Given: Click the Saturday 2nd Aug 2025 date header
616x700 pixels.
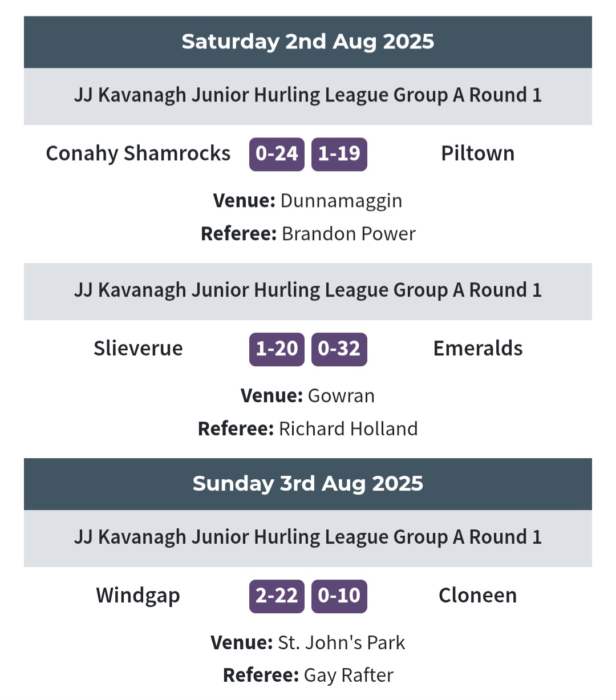Looking at the screenshot, I should point(308,42).
